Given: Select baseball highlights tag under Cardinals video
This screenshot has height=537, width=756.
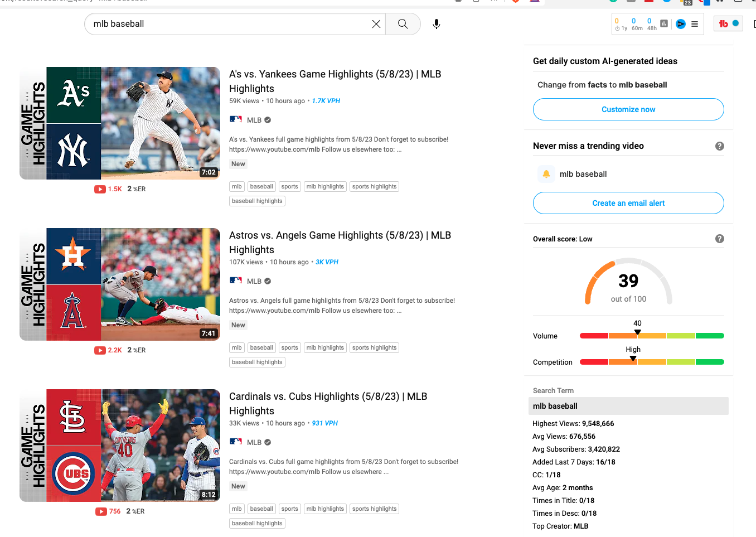Looking at the screenshot, I should click(258, 524).
